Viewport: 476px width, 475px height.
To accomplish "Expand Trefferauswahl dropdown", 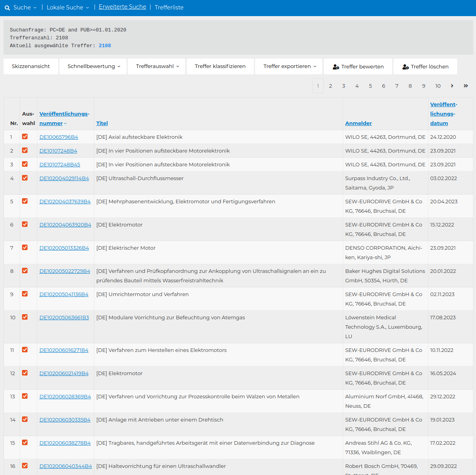I will 156,66.
